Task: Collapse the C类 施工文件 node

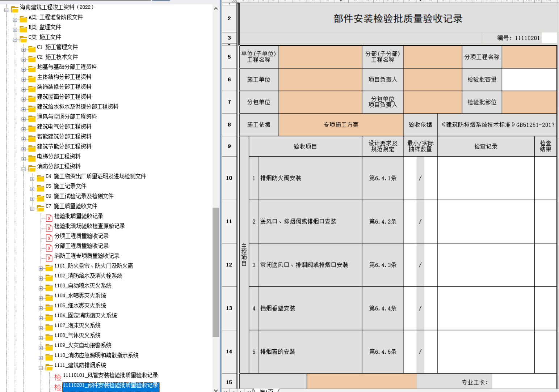Action: tap(15, 40)
